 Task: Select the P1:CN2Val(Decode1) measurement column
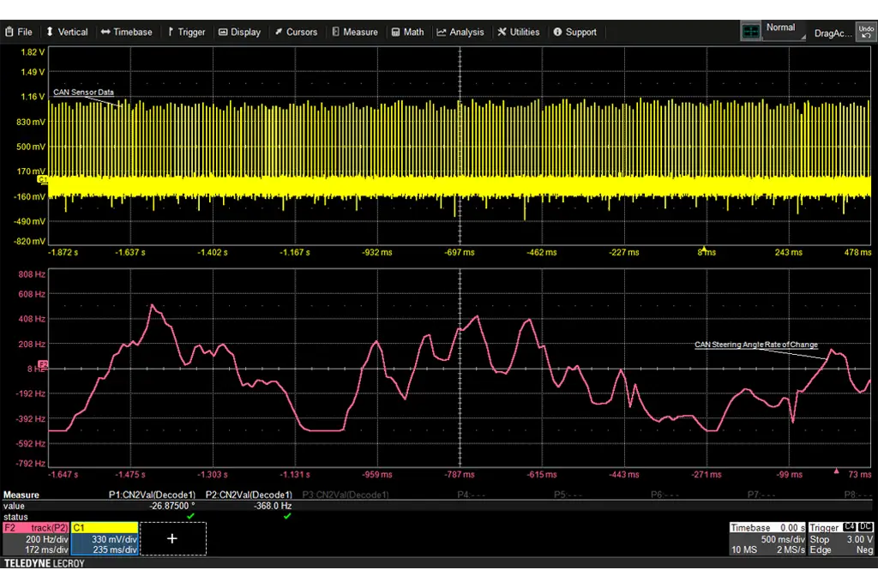pyautogui.click(x=152, y=495)
